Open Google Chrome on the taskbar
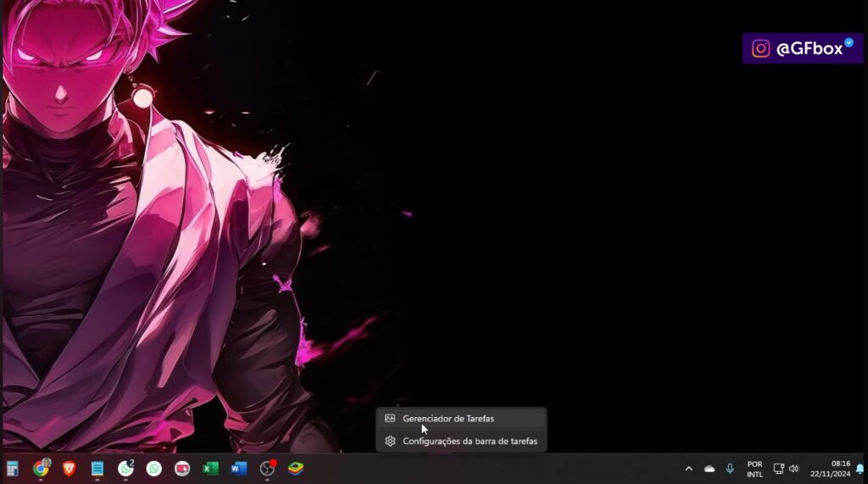 coord(41,469)
